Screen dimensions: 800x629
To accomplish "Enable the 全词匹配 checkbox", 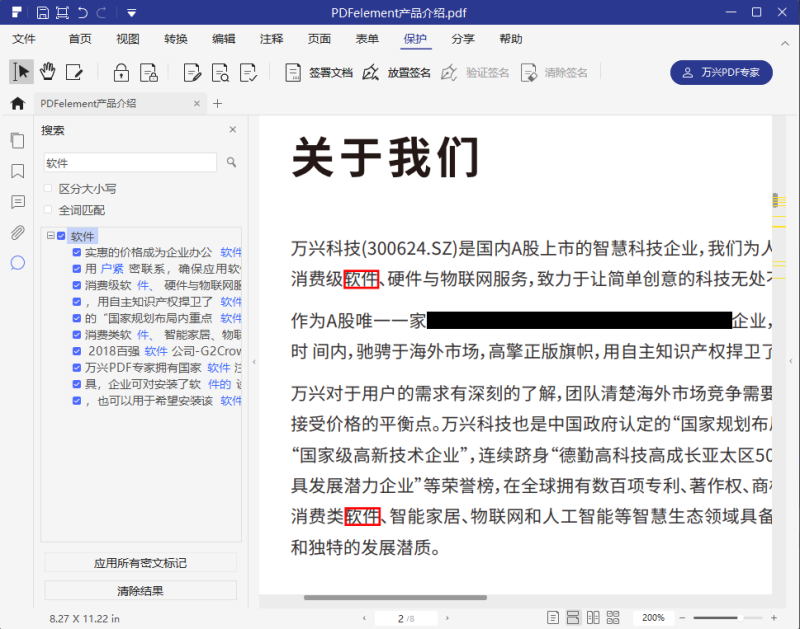I will point(47,209).
